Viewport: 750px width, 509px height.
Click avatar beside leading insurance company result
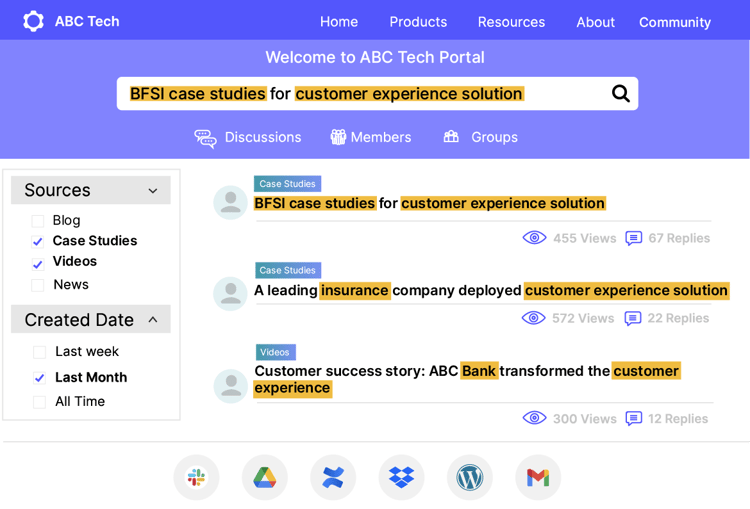tap(231, 294)
